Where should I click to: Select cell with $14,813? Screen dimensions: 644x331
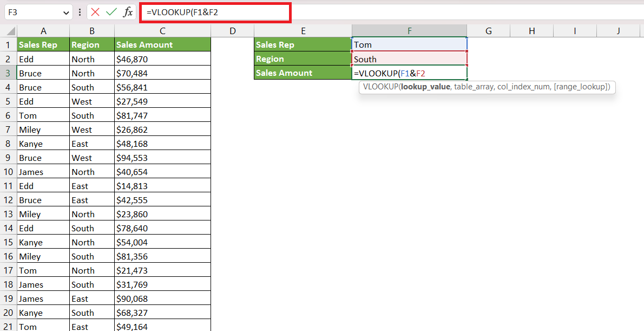pos(163,186)
